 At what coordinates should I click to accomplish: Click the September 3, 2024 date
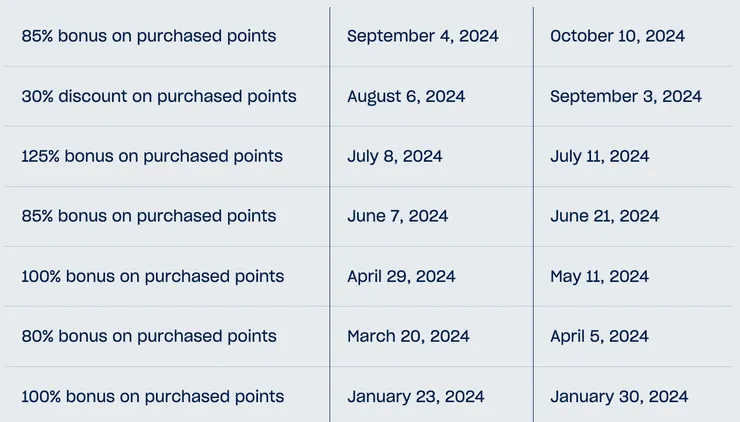point(626,97)
